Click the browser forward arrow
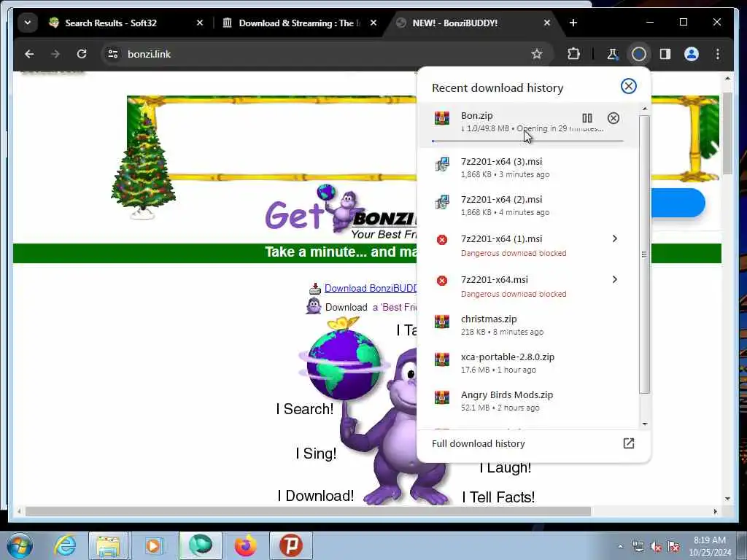 coord(55,54)
